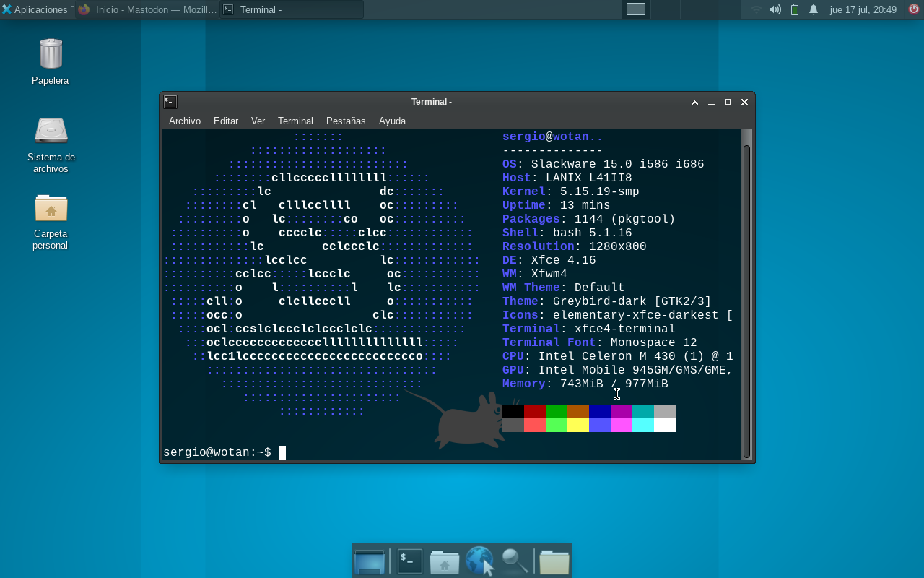Switch to the Mastodon Firefox window button
The width and height of the screenshot is (924, 578).
pyautogui.click(x=148, y=9)
